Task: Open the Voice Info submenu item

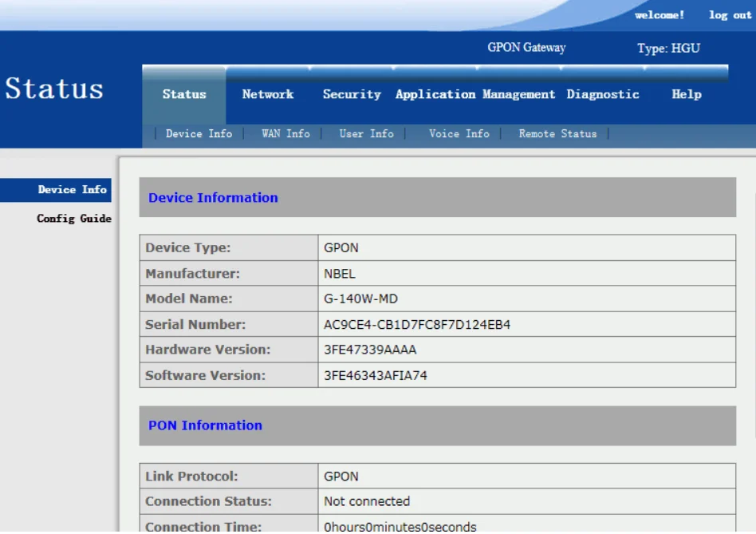Action: click(x=459, y=133)
